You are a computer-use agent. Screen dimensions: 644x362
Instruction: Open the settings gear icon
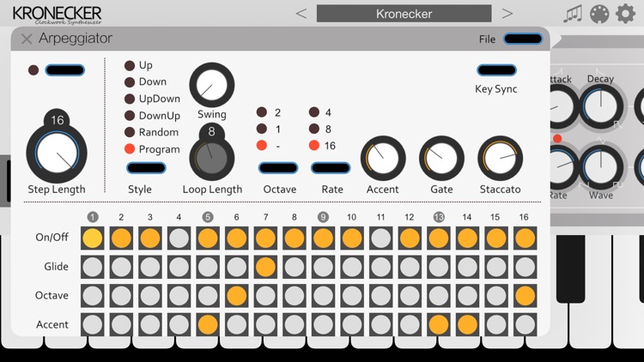[625, 14]
